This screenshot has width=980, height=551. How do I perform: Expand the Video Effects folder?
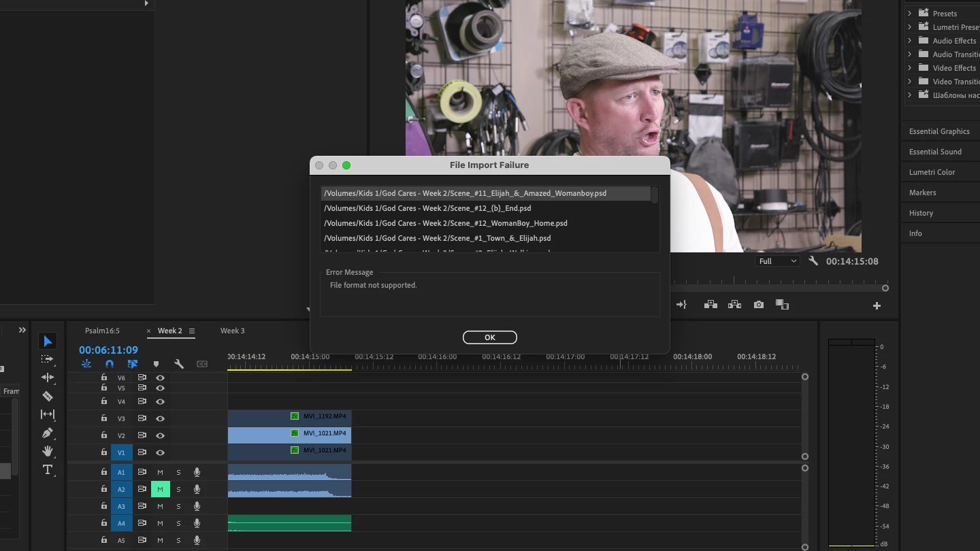click(910, 67)
